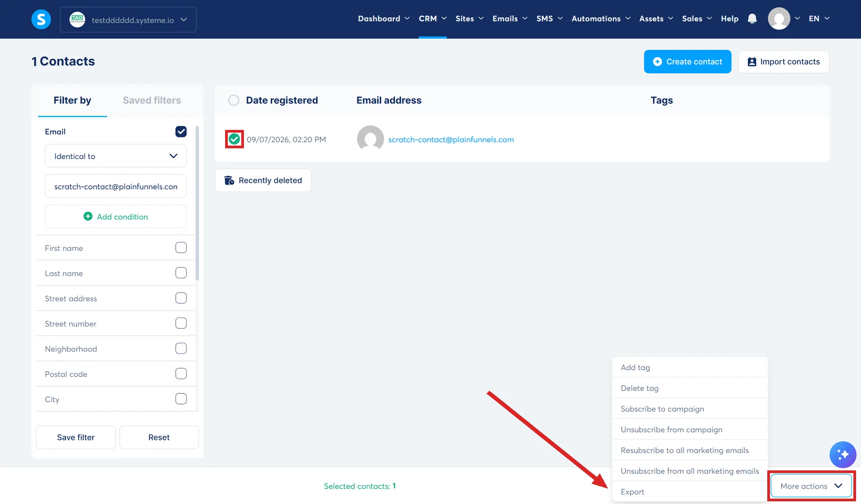Open the Recently deleted contacts
The image size is (861, 504).
(x=263, y=180)
